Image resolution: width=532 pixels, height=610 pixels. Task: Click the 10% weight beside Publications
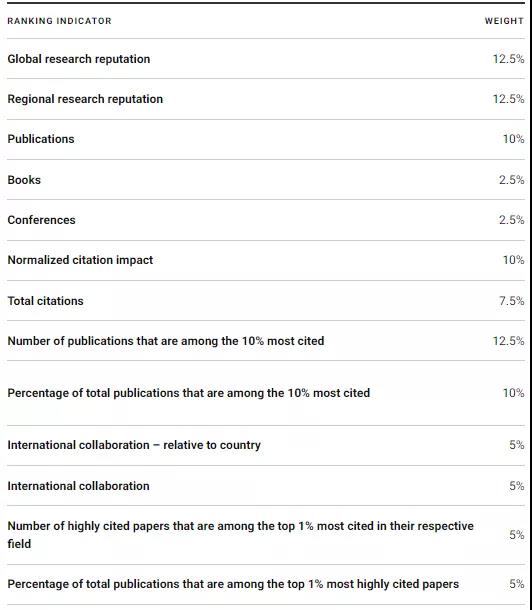(513, 139)
